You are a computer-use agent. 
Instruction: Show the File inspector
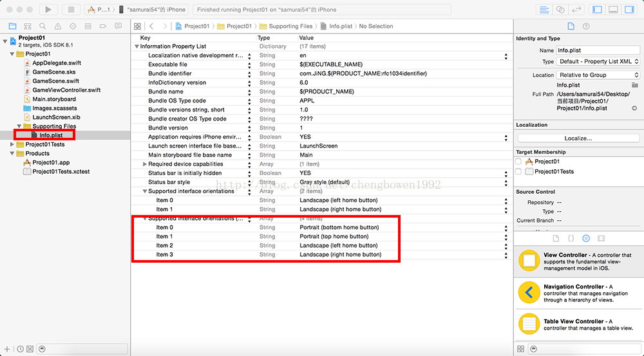(571, 26)
